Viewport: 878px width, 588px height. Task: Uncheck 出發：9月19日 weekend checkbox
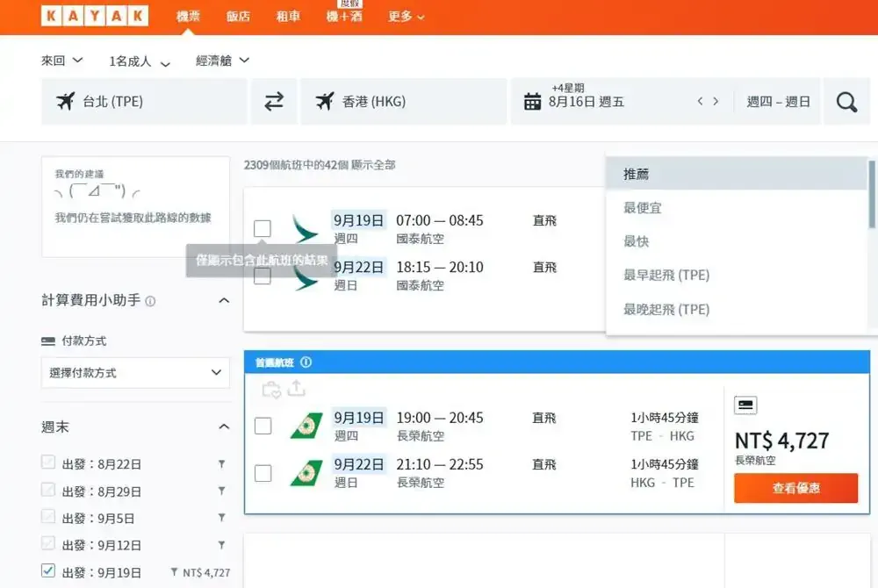click(x=48, y=570)
